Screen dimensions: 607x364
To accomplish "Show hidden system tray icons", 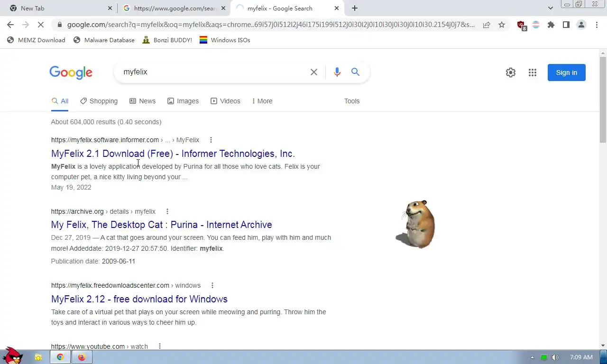I will click(532, 357).
